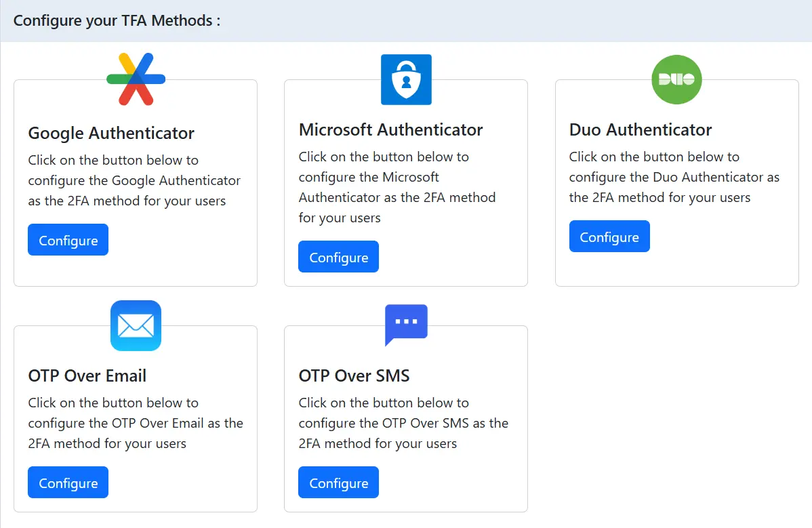This screenshot has height=528, width=812.
Task: Configure OTP Over Email
Action: [x=68, y=482]
